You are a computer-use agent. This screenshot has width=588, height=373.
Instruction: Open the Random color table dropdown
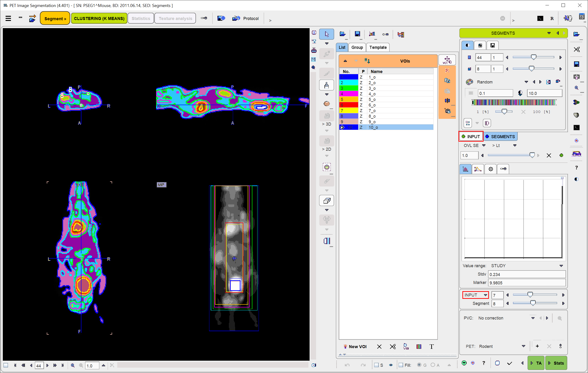(526, 82)
